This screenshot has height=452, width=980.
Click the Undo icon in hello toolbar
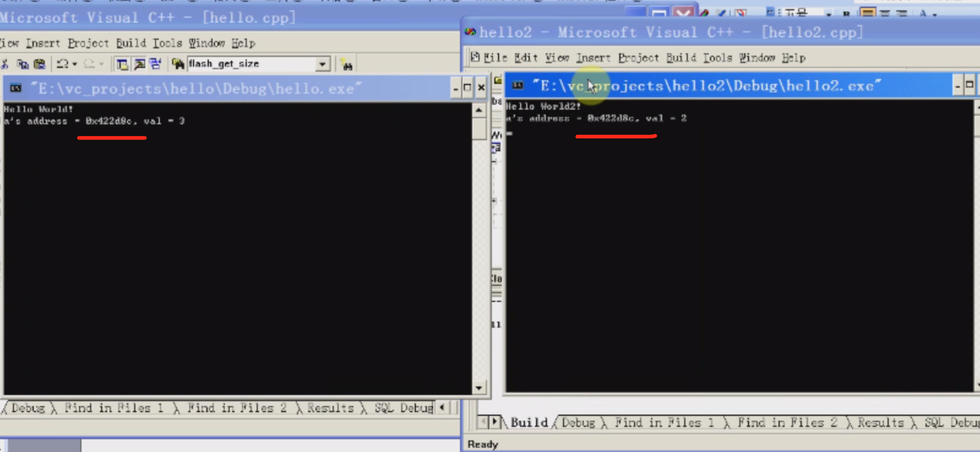62,64
